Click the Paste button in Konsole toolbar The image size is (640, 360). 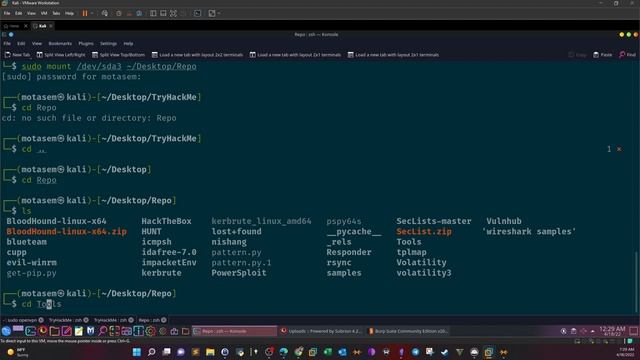pos(602,55)
